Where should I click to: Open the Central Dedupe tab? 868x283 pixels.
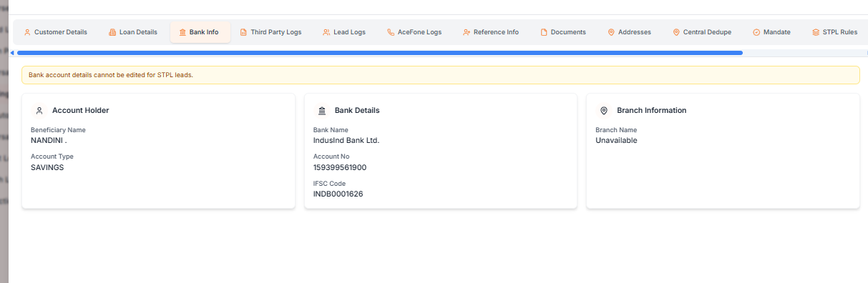click(x=702, y=32)
